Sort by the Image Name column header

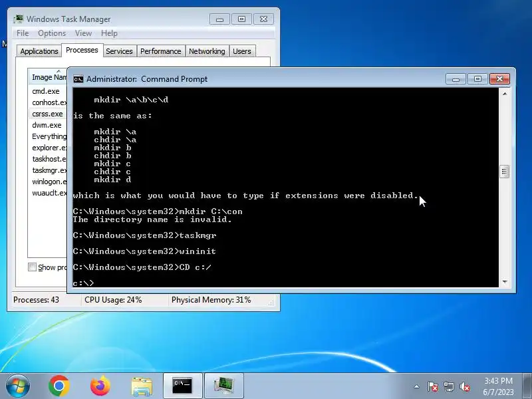48,77
